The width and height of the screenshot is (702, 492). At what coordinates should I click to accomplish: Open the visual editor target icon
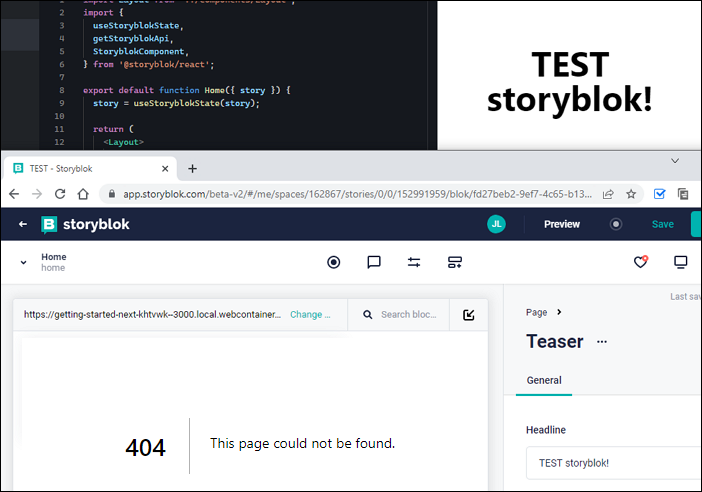pyautogui.click(x=334, y=262)
